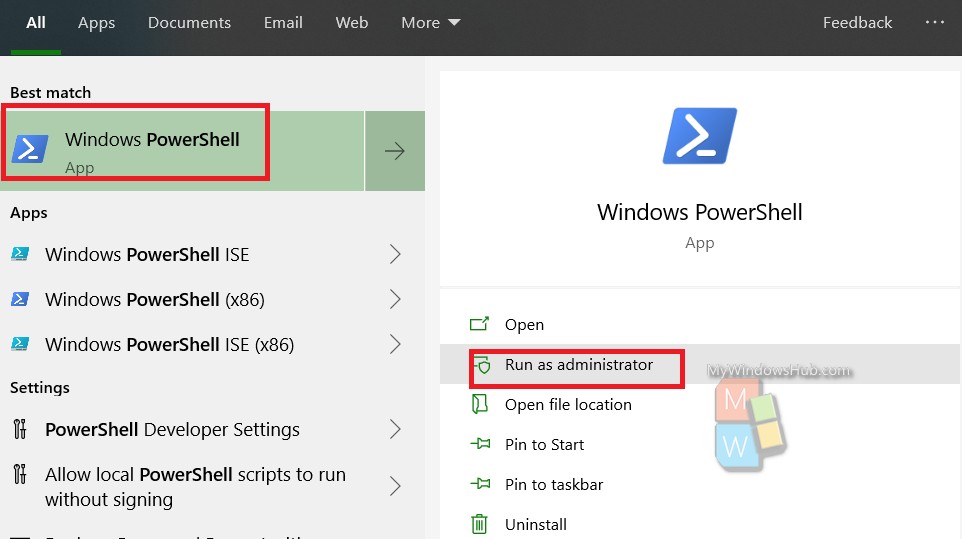
Task: Switch to the Email search tab
Action: pos(283,23)
